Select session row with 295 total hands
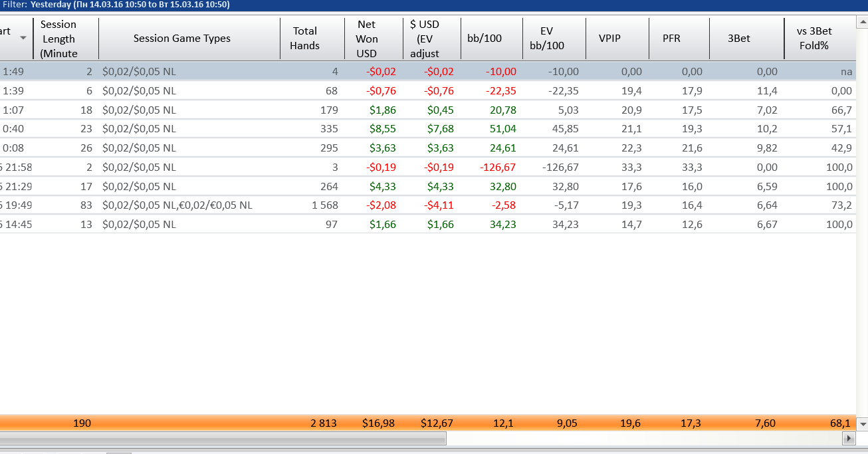Screen dimensions: 868x454 tap(428, 148)
